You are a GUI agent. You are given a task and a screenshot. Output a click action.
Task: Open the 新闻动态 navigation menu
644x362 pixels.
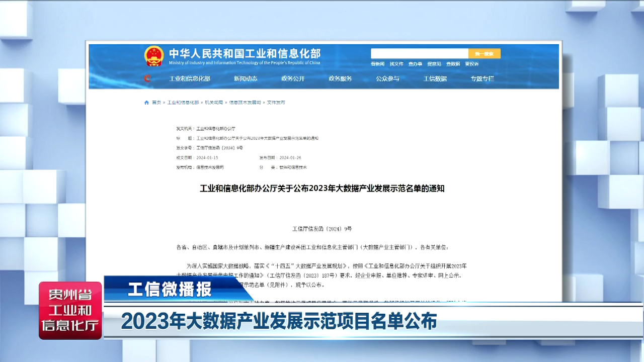point(246,79)
